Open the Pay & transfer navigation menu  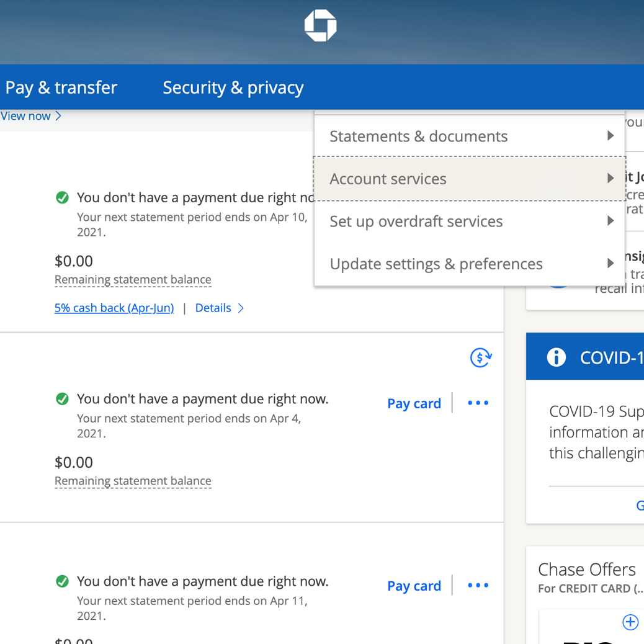[x=61, y=87]
